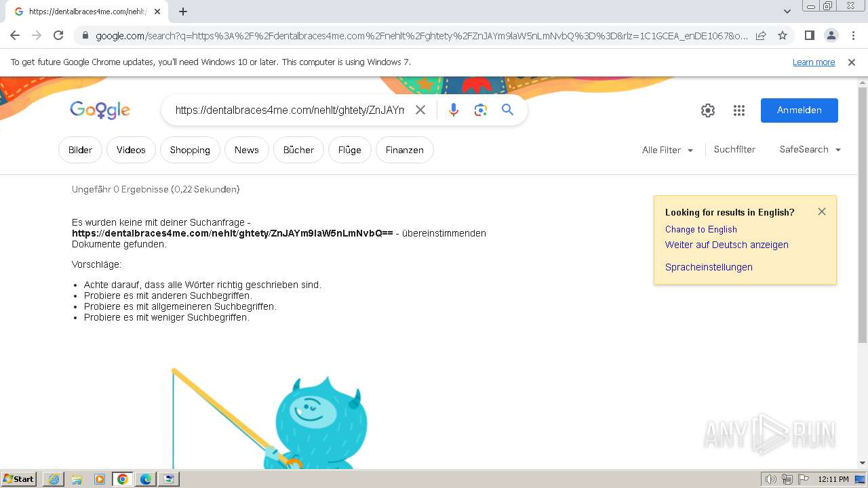This screenshot has height=488, width=868.
Task: Open the Bücher filter
Action: 298,150
